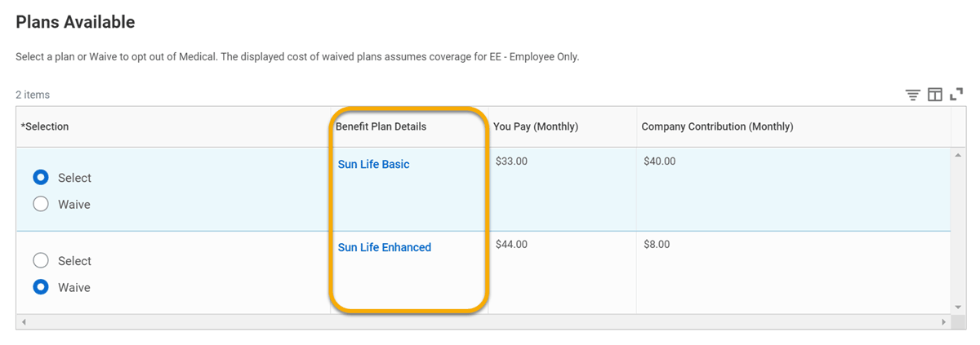Open Sun Life Enhanced plan details link
Screen dimensions: 980x345
[x=384, y=247]
